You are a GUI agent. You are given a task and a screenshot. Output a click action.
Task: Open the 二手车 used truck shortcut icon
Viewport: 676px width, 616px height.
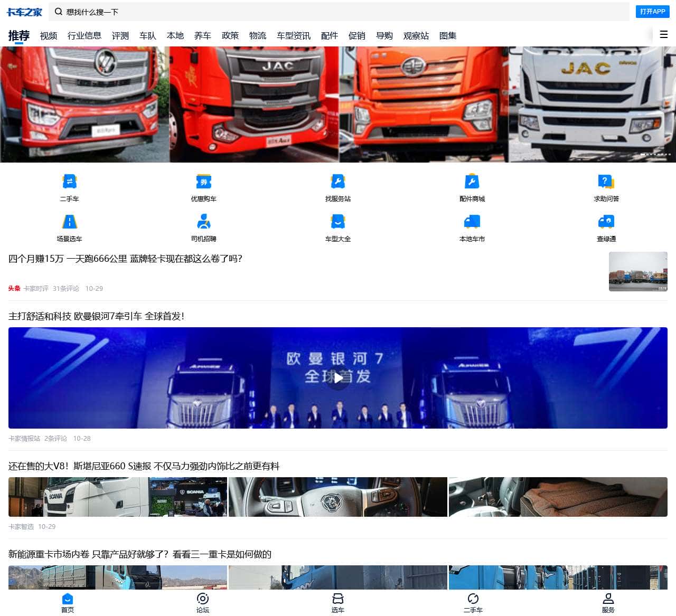click(69, 182)
